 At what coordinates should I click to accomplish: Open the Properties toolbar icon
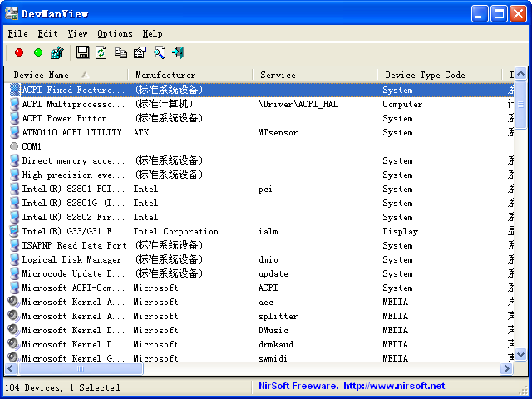click(x=140, y=52)
